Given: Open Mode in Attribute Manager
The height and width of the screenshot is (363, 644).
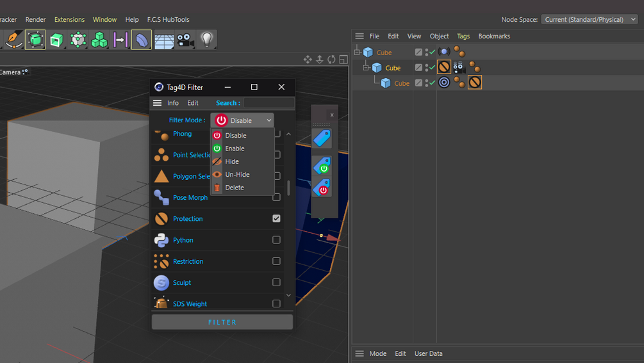Looking at the screenshot, I should point(378,353).
